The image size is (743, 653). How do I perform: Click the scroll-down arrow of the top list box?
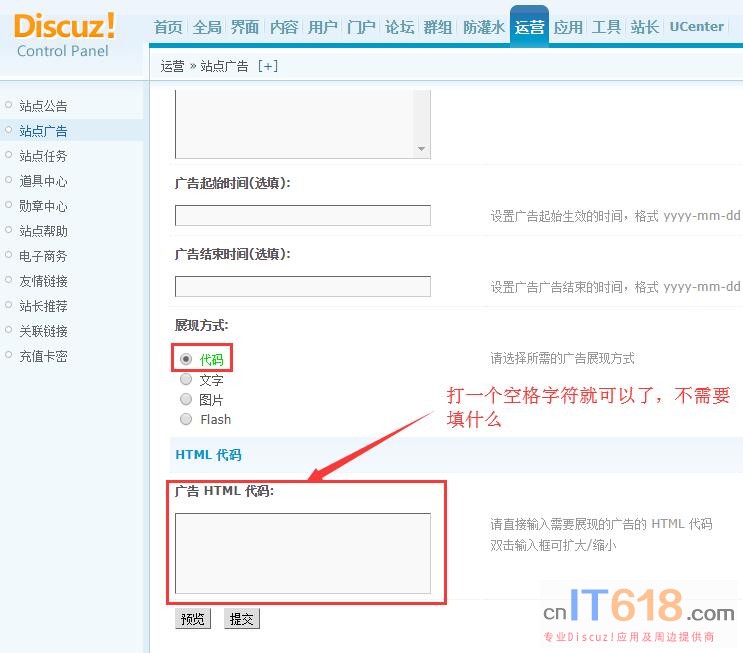(421, 149)
